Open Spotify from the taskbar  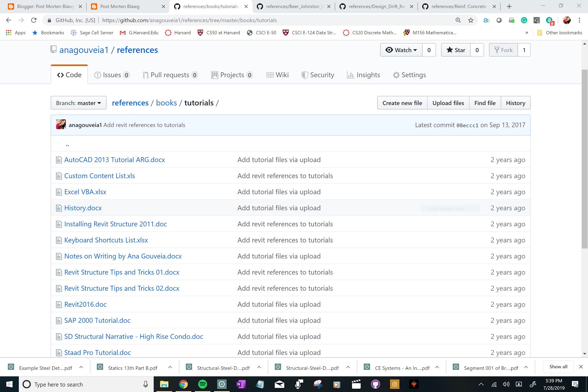coord(202,384)
